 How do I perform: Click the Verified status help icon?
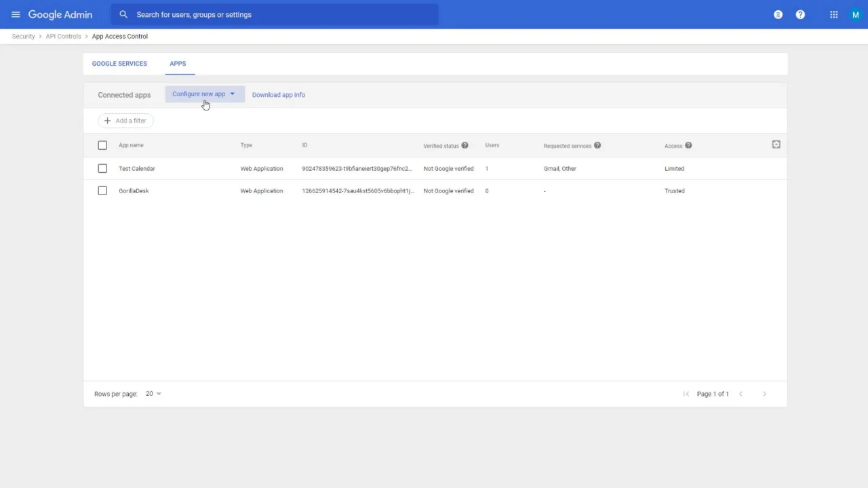click(x=465, y=145)
